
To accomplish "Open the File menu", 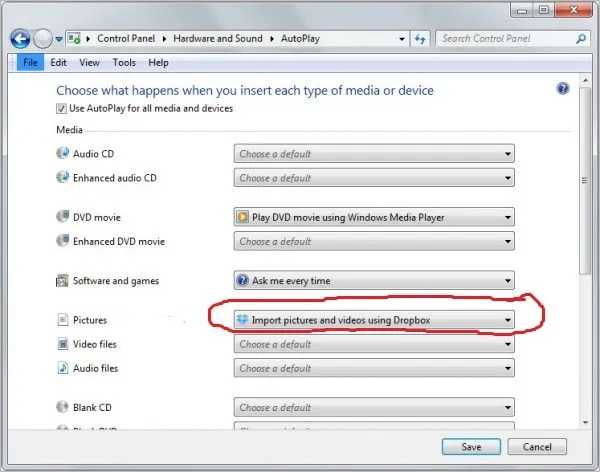I will [30, 62].
